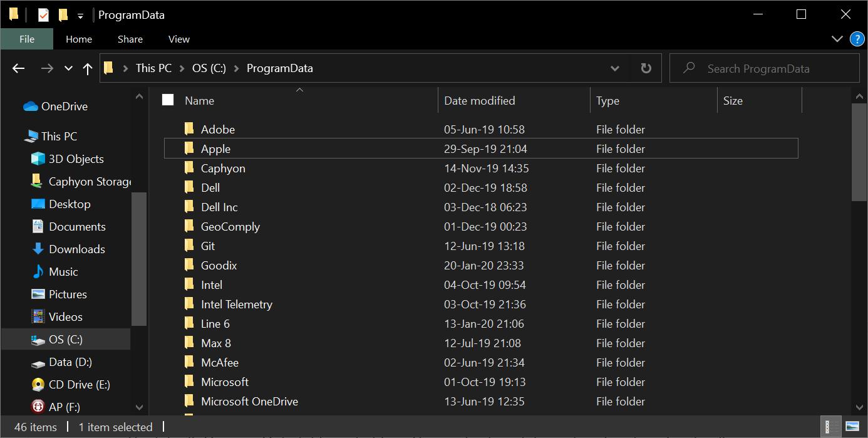Open the File menu tab

[27, 39]
